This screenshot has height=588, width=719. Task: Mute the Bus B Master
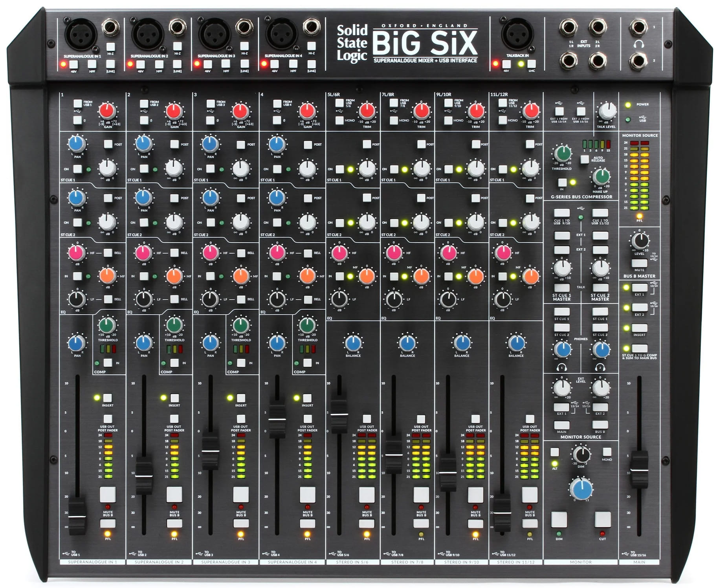click(639, 263)
